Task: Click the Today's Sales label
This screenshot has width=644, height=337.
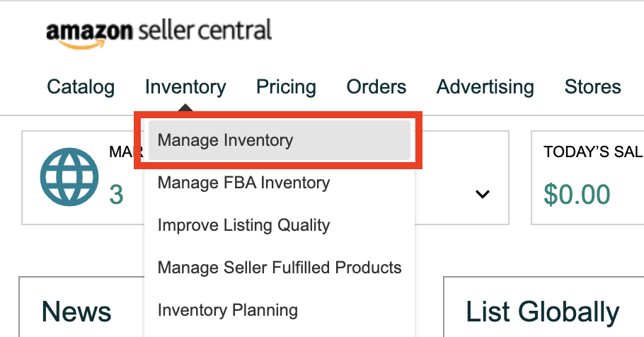Action: (594, 152)
